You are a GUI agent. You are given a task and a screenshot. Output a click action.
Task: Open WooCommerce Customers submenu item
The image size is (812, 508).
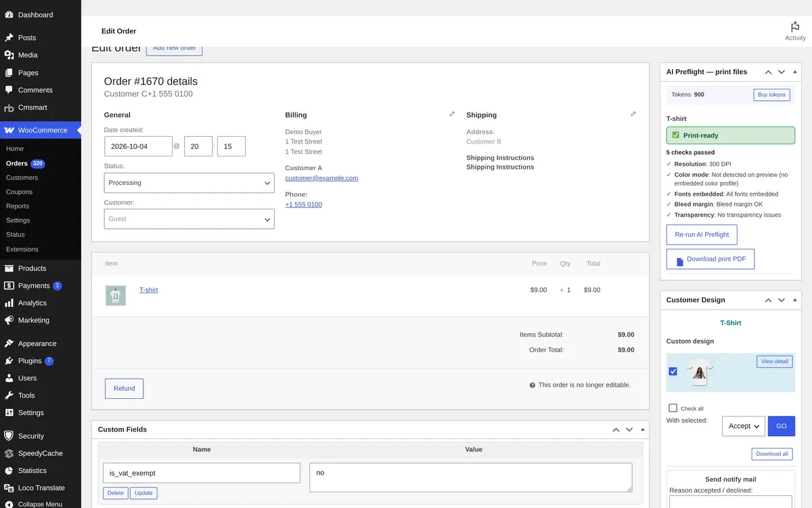22,177
